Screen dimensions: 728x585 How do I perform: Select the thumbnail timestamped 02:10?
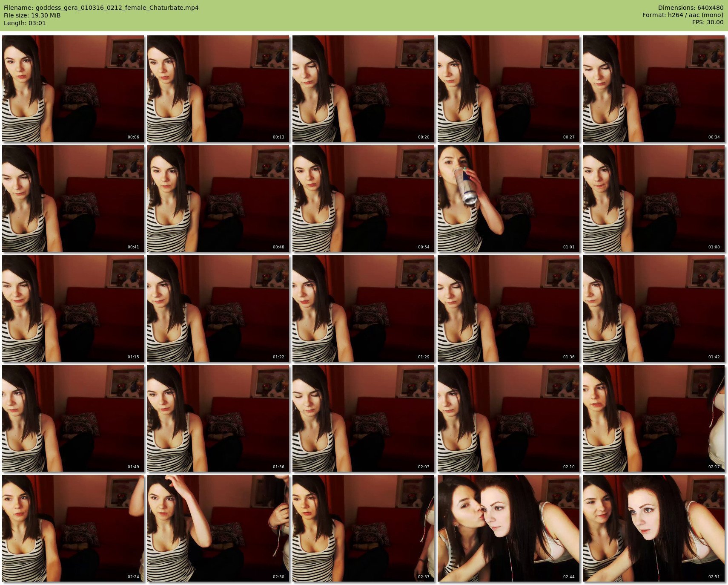coord(509,418)
